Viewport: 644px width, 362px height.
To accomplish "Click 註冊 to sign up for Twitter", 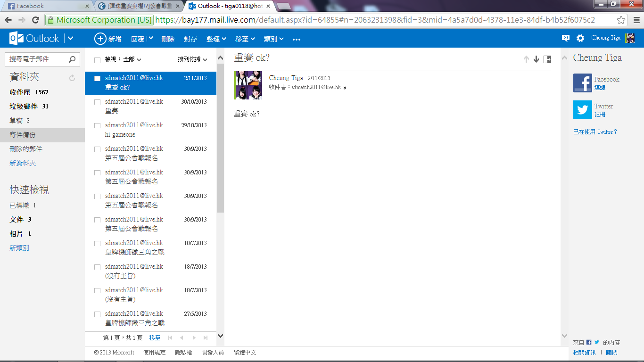I will 600,115.
